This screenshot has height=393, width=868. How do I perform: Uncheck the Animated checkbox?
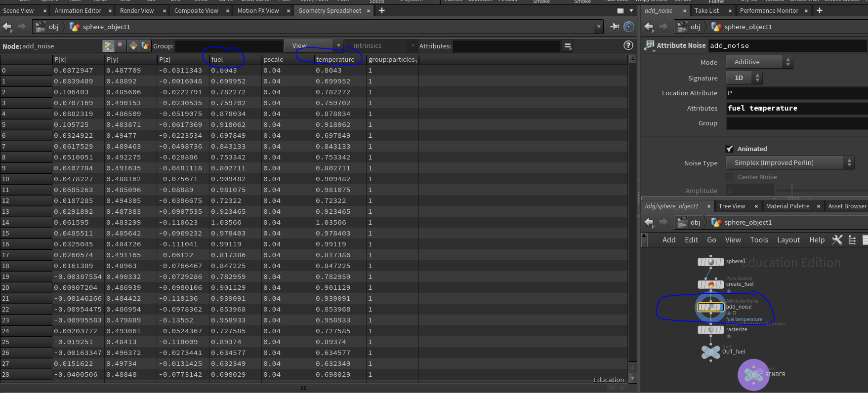click(x=730, y=149)
